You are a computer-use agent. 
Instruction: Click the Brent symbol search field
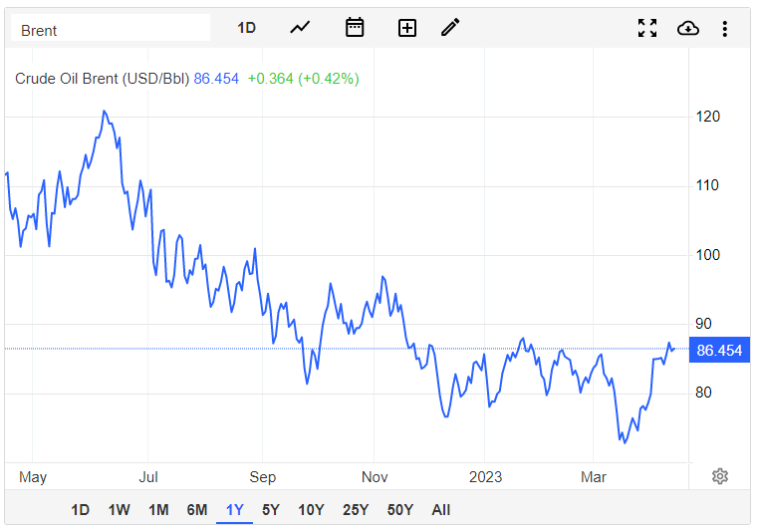(111, 28)
